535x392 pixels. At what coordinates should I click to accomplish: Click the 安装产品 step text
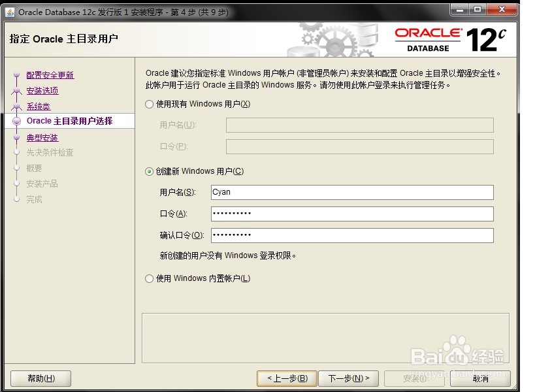(42, 184)
